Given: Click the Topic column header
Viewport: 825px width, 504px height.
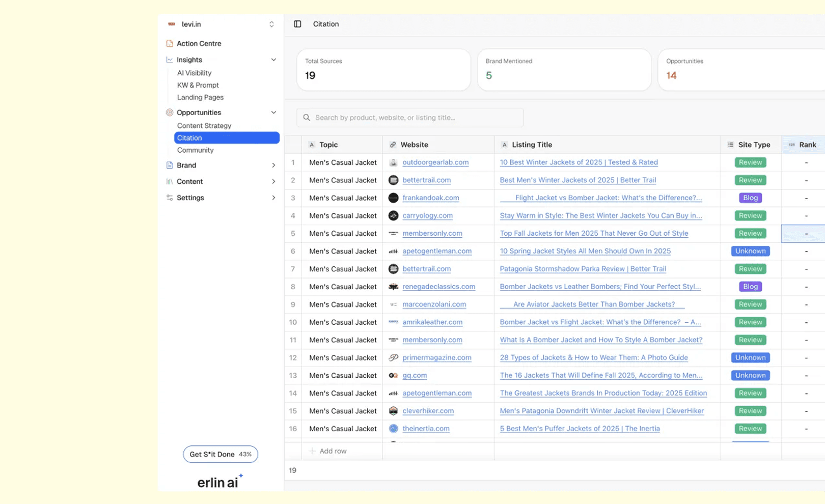Looking at the screenshot, I should pyautogui.click(x=342, y=145).
